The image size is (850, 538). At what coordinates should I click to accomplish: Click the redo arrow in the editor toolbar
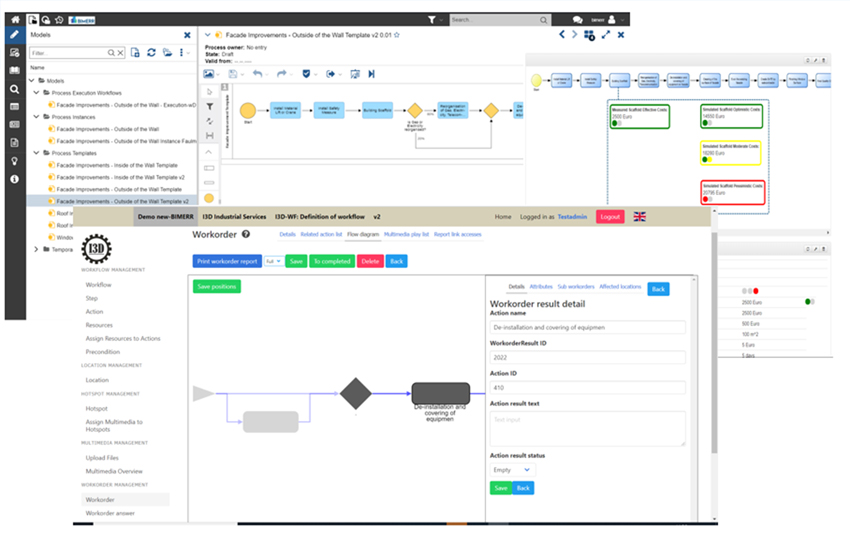point(281,74)
